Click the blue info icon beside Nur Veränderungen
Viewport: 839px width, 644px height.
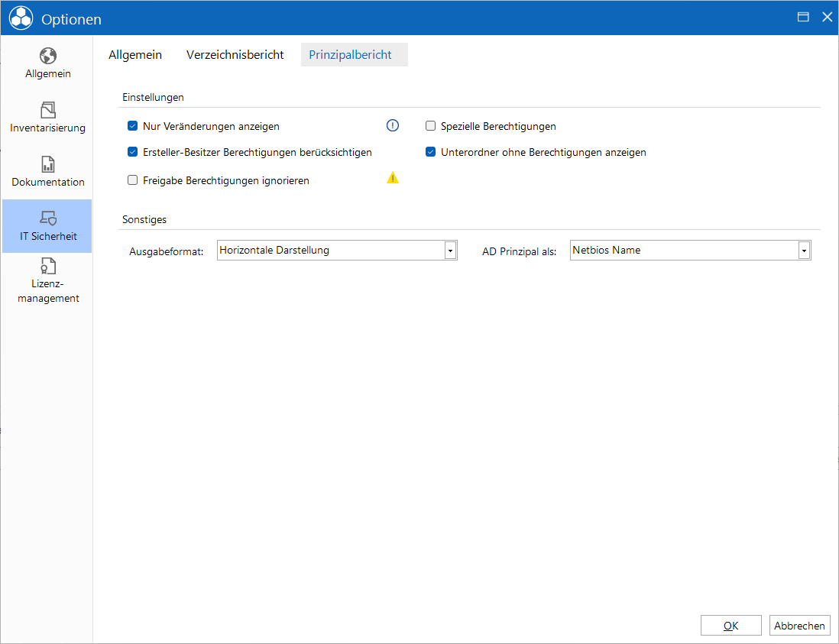[x=393, y=126]
